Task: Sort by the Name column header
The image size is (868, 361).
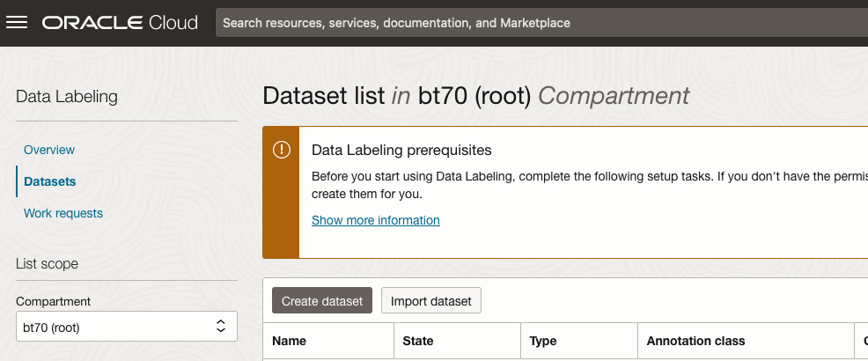Action: [x=289, y=341]
